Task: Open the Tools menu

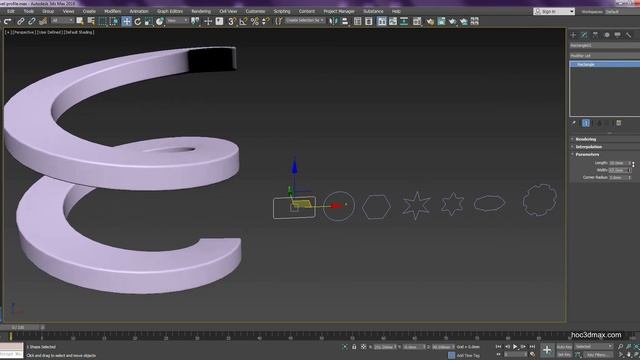Action: [x=29, y=11]
